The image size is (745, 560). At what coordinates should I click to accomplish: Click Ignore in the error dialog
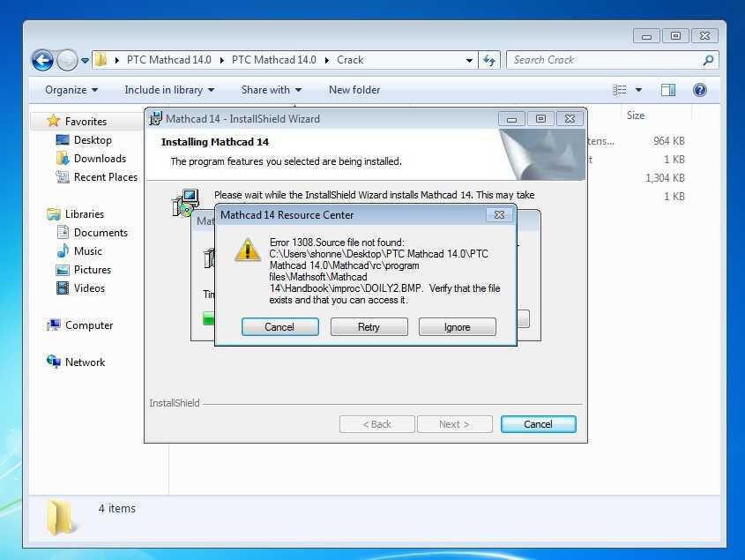[457, 327]
